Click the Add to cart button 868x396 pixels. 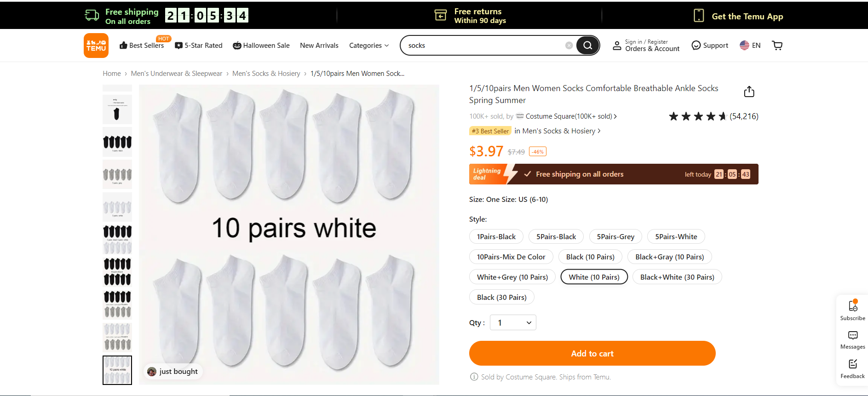click(592, 353)
